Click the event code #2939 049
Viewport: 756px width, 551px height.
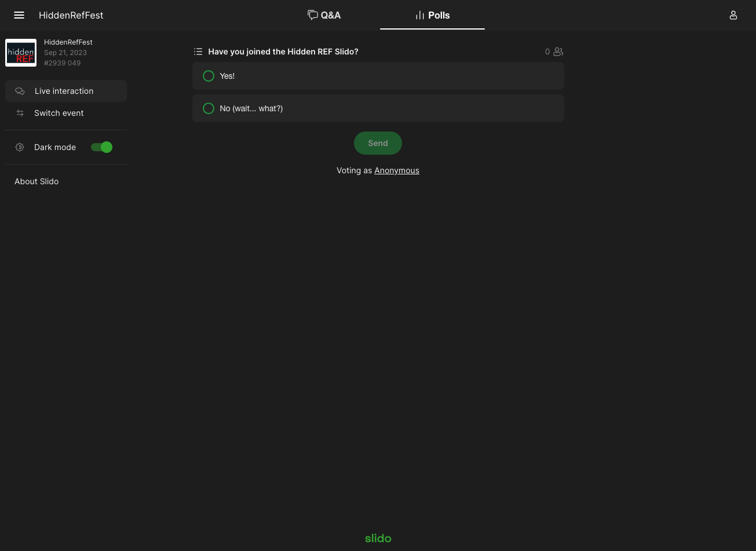click(63, 63)
